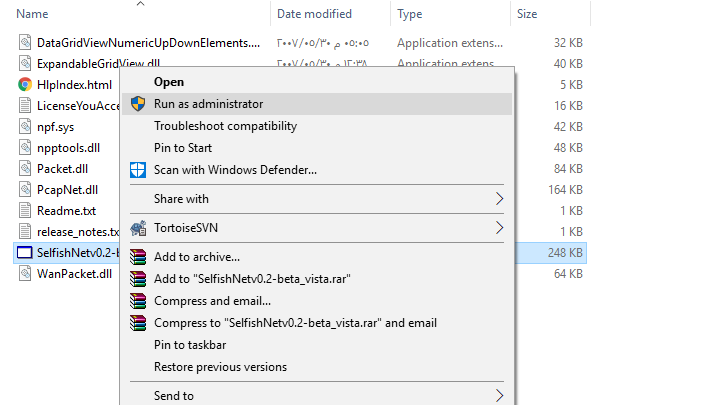
Task: Click the Windows Defender shield icon
Action: tap(138, 170)
